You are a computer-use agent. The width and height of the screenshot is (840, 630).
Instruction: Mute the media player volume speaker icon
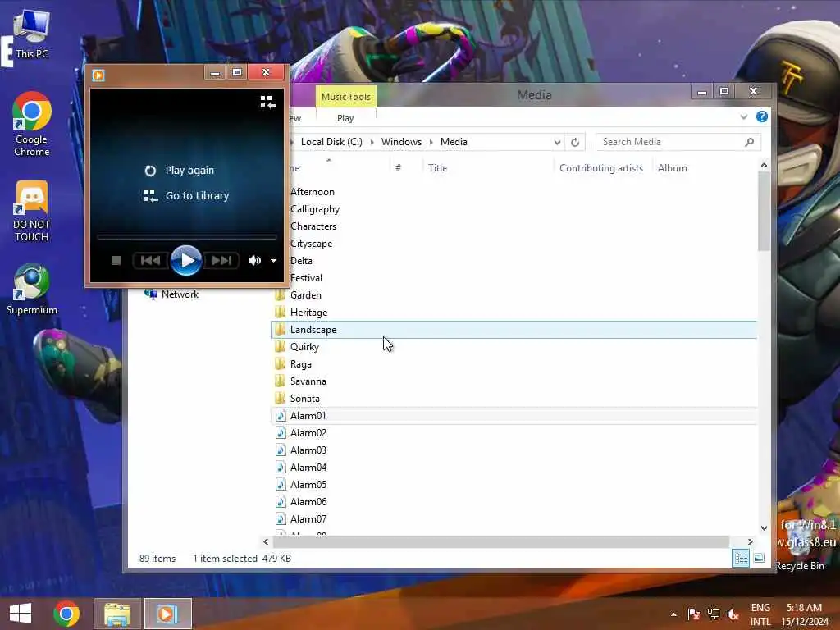point(254,260)
